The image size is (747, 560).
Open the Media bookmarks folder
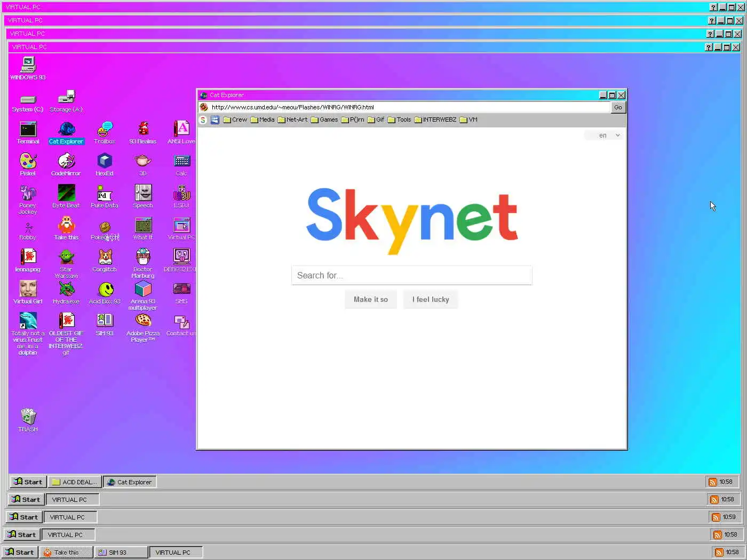click(x=263, y=120)
